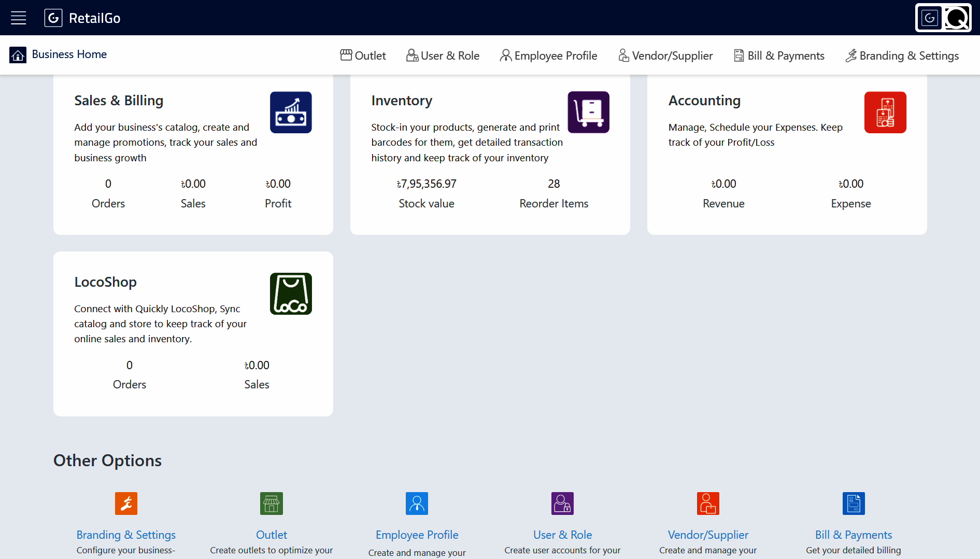Click the green Outlet store icon
Viewport: 980px width, 559px height.
(272, 504)
